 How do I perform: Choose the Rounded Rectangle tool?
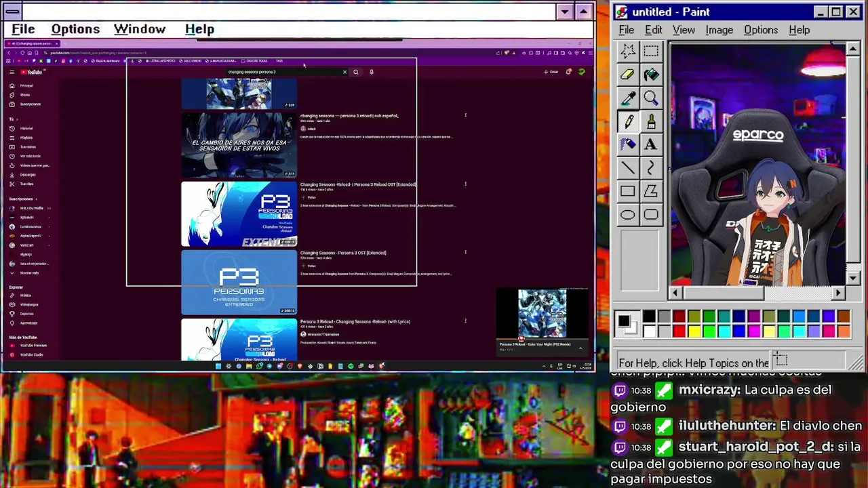(651, 215)
